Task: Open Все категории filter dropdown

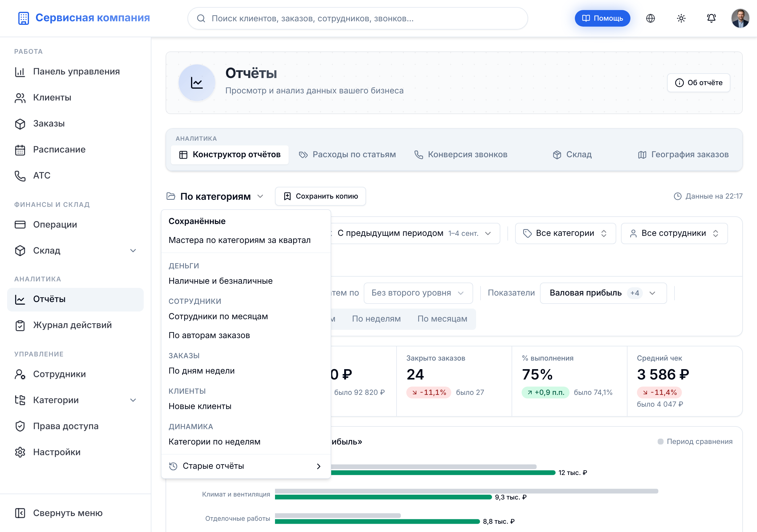Action: click(565, 233)
